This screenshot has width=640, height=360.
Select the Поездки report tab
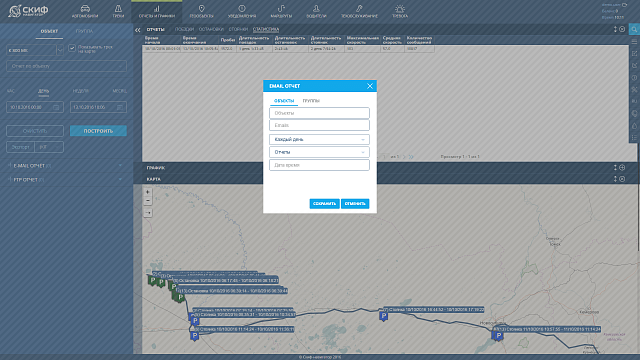(x=184, y=29)
